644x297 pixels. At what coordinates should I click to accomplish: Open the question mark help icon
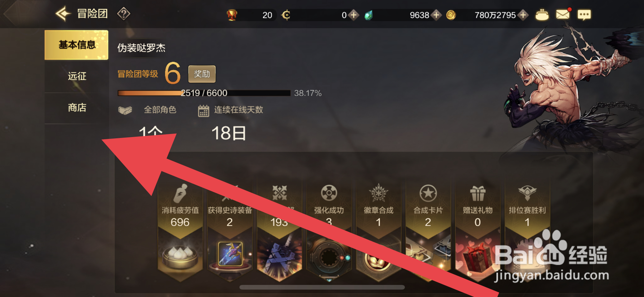tap(124, 14)
